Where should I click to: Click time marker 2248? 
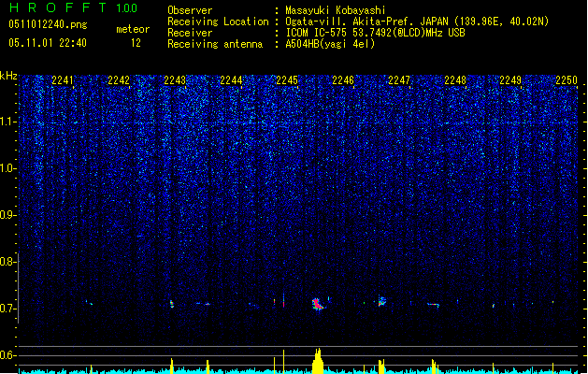coord(455,79)
